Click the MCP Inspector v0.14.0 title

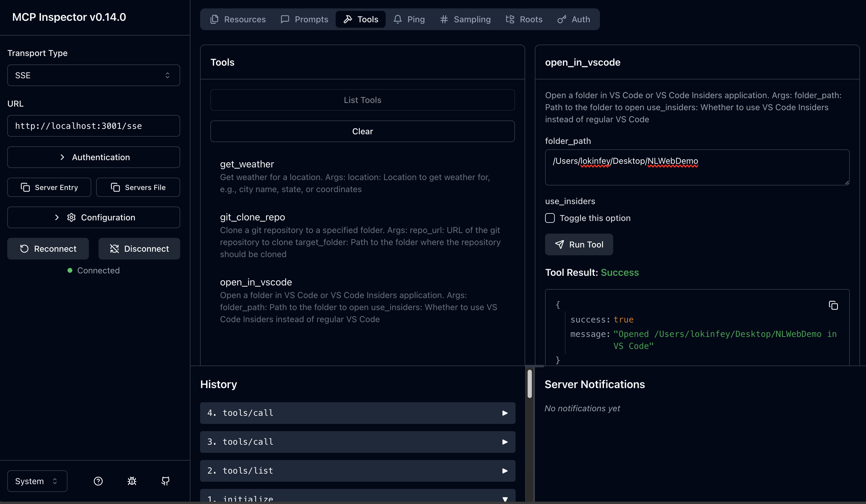(x=69, y=17)
